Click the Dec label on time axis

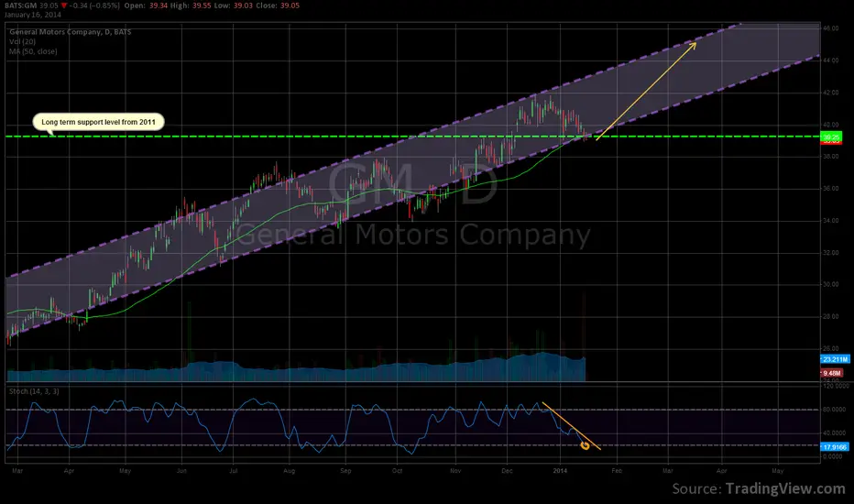click(x=507, y=471)
